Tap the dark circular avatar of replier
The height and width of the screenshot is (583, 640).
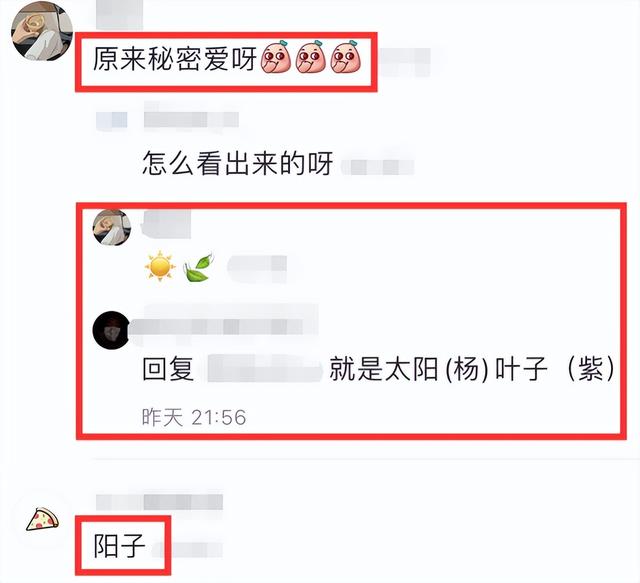[111, 330]
